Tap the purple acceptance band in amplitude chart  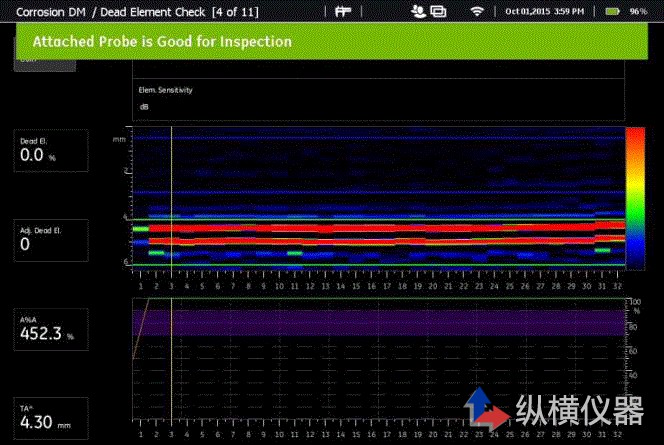pos(379,323)
